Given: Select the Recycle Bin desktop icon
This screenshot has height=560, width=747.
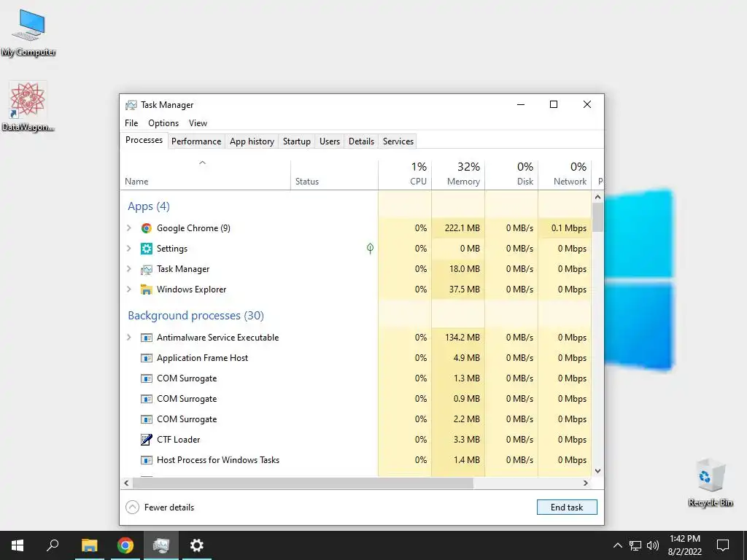Looking at the screenshot, I should [711, 483].
